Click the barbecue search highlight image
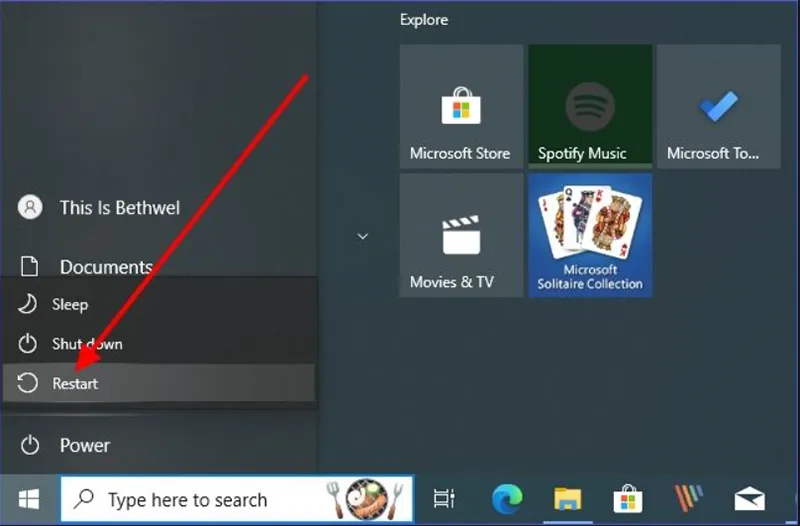The image size is (800, 526). coord(366,499)
